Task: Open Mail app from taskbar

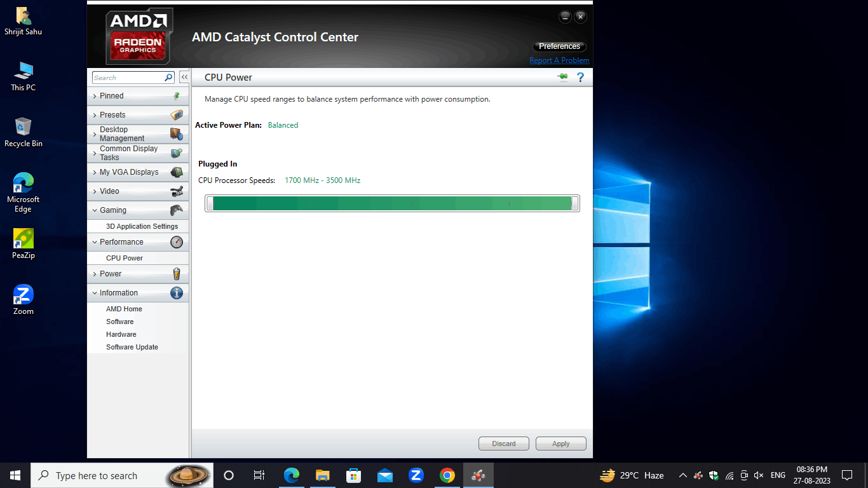Action: click(x=385, y=475)
